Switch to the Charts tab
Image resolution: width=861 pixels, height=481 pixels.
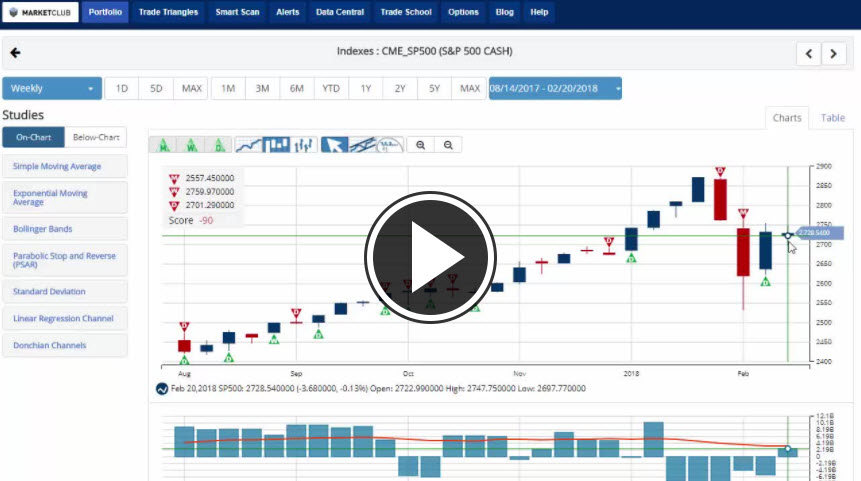pos(787,118)
